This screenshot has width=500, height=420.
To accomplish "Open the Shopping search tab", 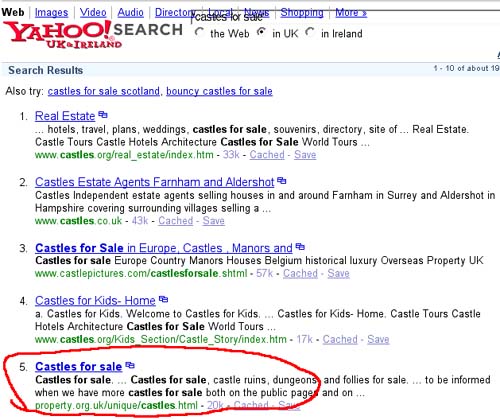I will click(302, 13).
